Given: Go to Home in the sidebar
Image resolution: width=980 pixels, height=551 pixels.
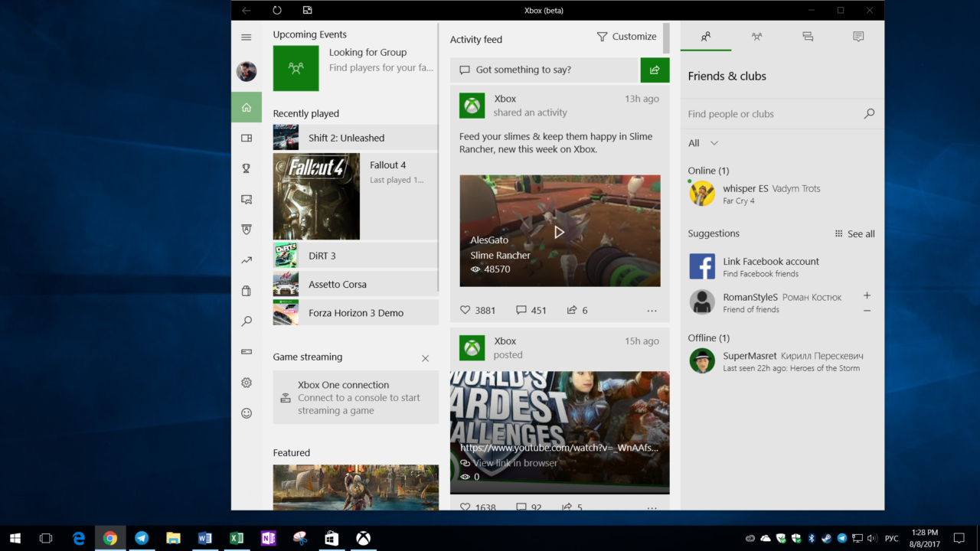Looking at the screenshot, I should pyautogui.click(x=247, y=107).
